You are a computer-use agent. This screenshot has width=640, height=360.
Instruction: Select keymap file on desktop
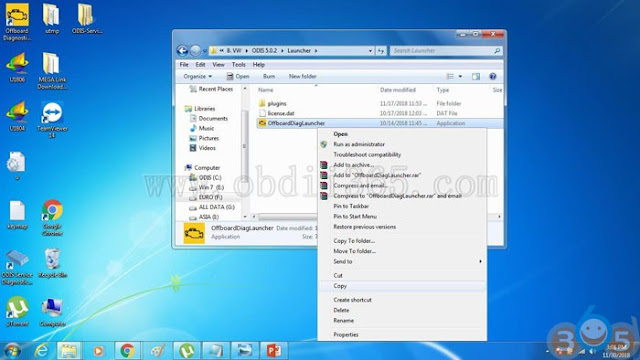17,215
